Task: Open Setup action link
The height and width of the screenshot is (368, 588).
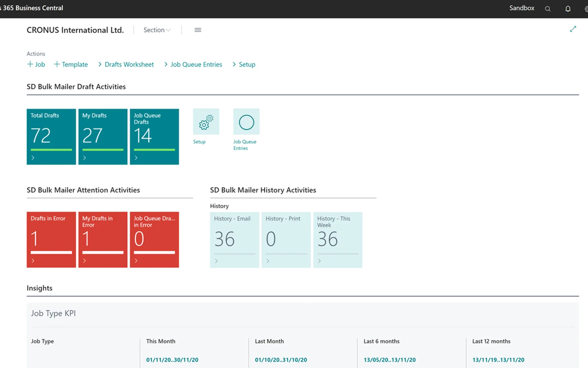Action: [x=244, y=64]
